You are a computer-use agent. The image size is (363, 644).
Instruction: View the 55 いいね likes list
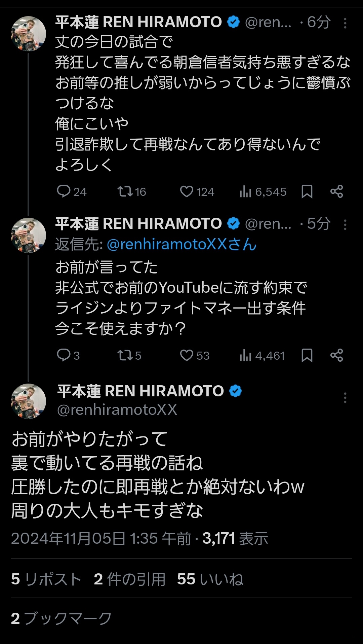(x=210, y=579)
